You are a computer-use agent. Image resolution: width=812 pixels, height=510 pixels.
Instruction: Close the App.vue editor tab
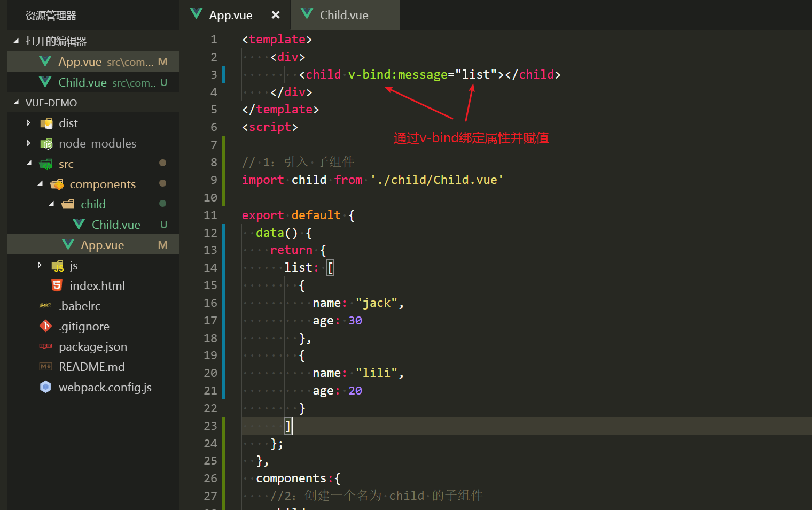[x=276, y=15]
